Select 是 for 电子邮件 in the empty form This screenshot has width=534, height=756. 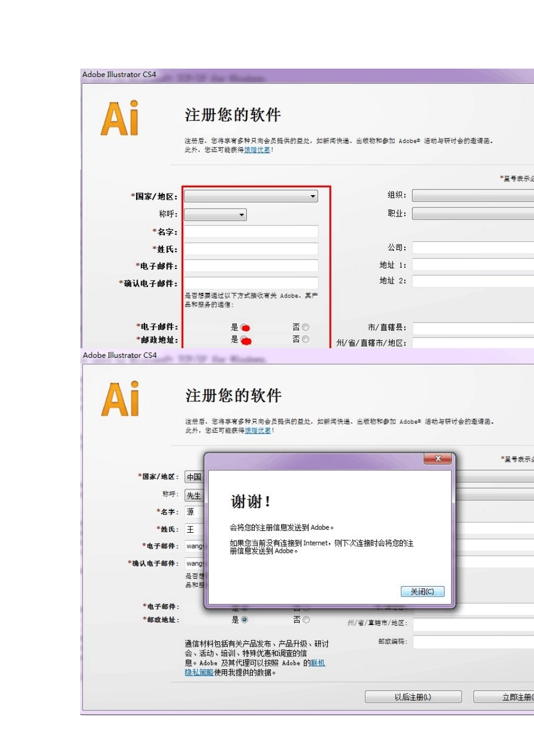[245, 327]
